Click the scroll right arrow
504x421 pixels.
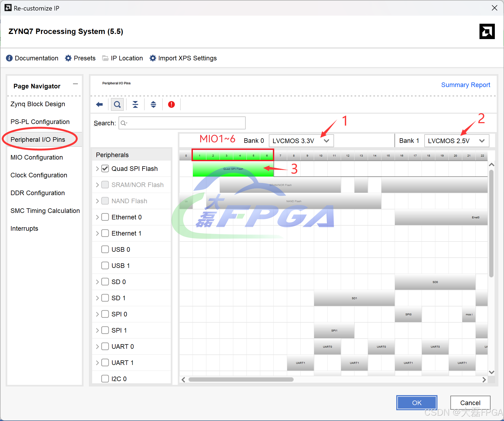pos(484,379)
